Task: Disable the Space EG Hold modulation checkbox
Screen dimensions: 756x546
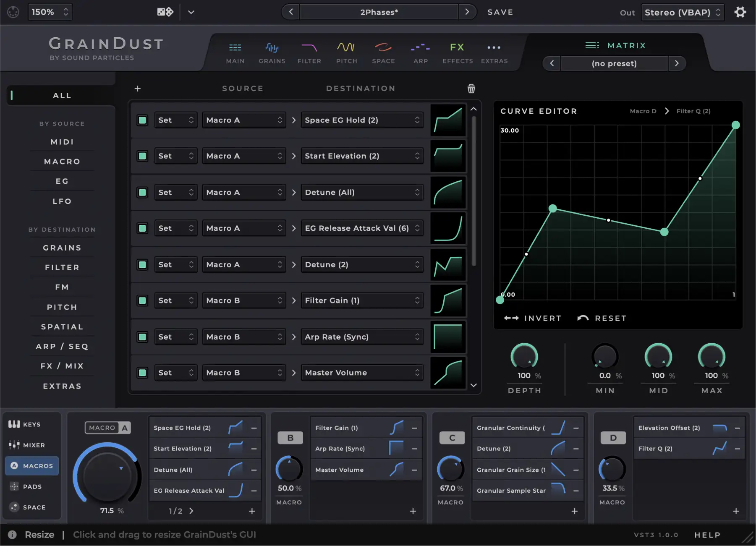Action: click(x=142, y=120)
